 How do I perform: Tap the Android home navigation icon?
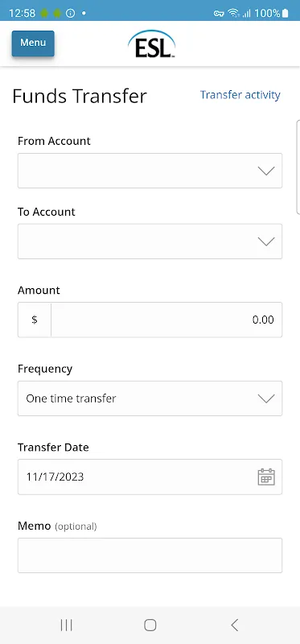point(150,625)
